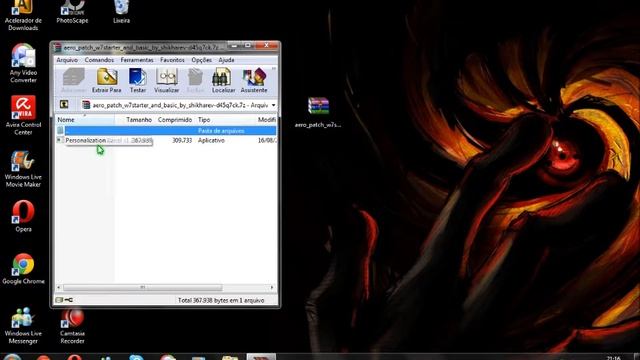
Task: Click the parent folder icon in list
Action: [x=60, y=131]
